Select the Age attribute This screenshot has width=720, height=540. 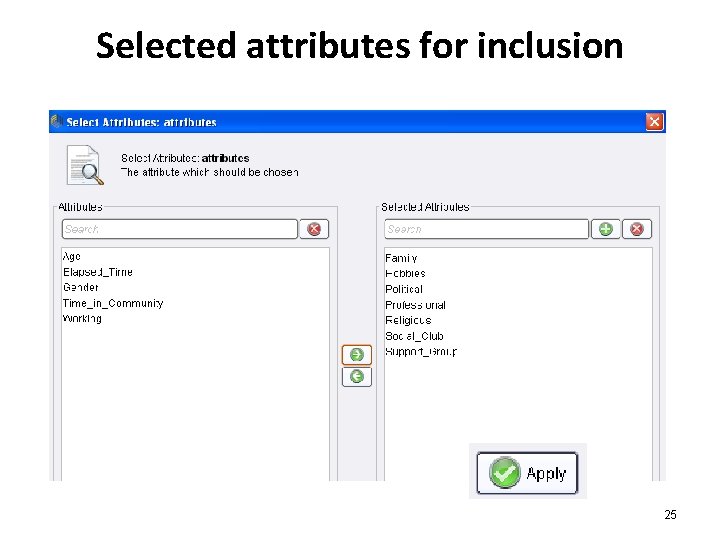click(72, 257)
